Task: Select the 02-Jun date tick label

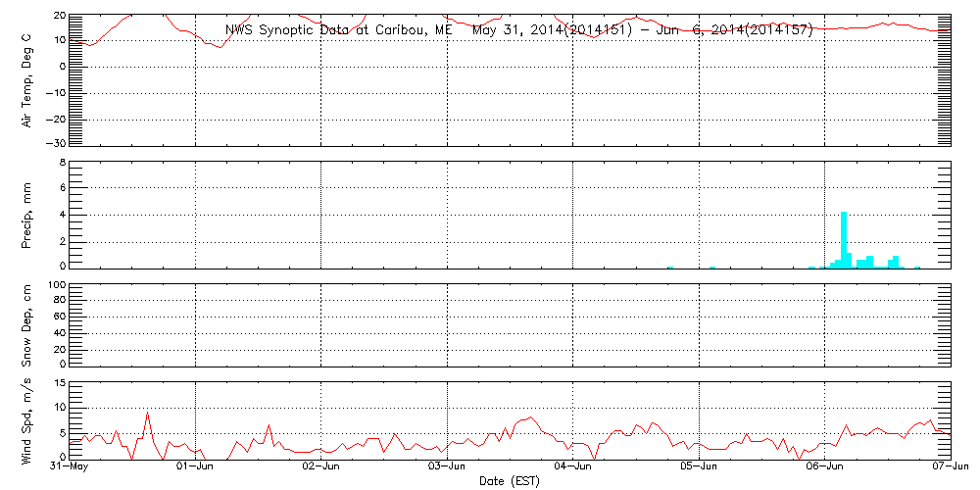Action: click(320, 467)
